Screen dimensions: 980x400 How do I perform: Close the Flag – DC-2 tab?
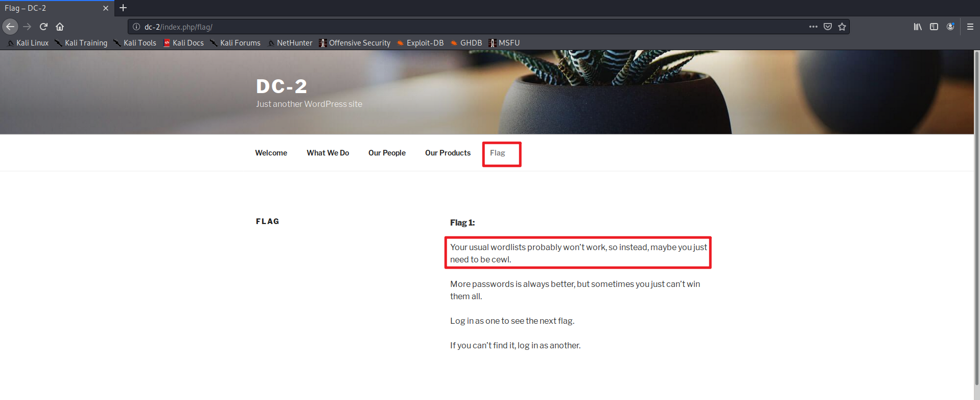106,8
